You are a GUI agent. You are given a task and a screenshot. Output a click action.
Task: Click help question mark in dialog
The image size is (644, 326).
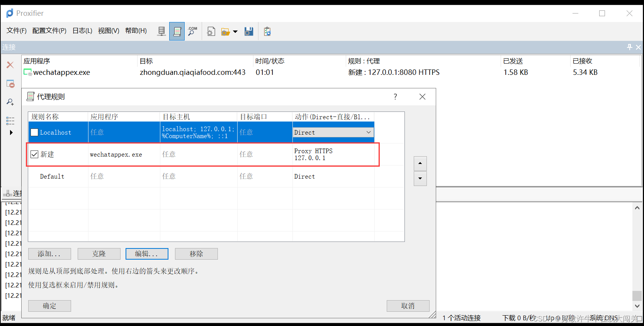pos(395,97)
